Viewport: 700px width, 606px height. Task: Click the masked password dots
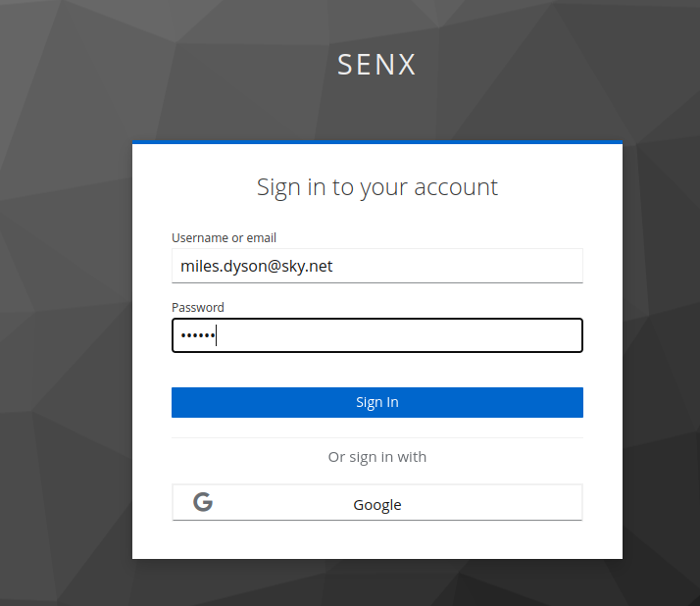click(194, 336)
